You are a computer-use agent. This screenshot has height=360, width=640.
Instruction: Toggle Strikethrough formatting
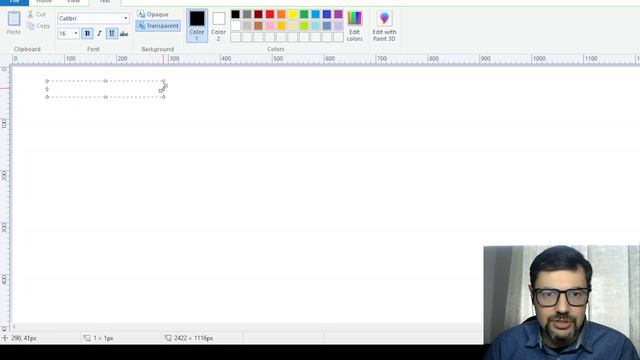pos(124,33)
